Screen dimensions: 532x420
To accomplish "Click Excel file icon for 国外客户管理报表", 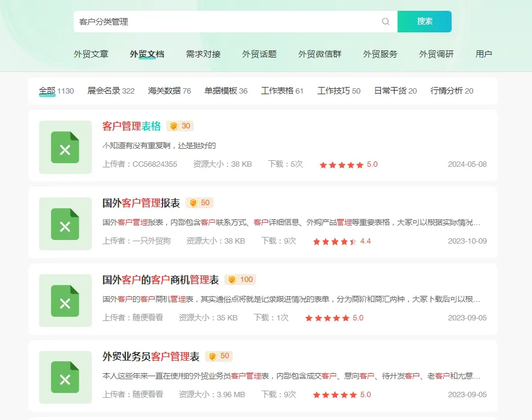I will click(65, 224).
